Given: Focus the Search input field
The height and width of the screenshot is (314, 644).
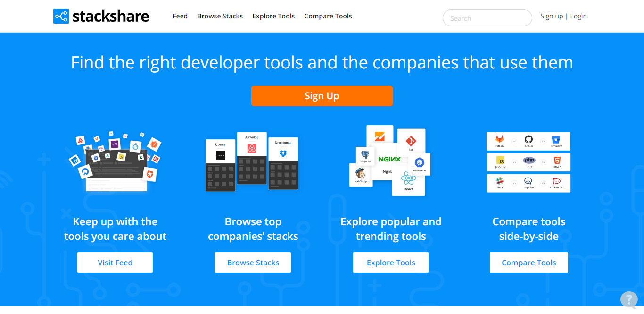Looking at the screenshot, I should coord(487,18).
